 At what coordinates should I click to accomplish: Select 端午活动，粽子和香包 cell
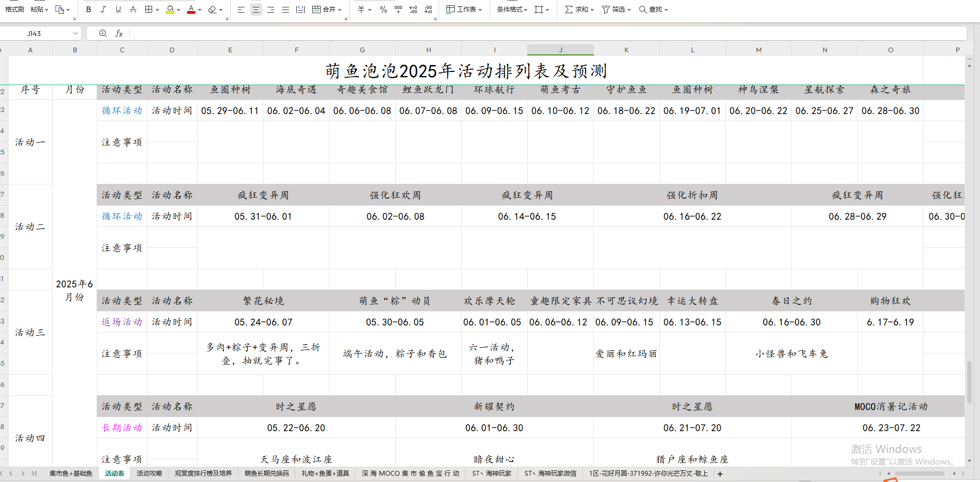(395, 354)
